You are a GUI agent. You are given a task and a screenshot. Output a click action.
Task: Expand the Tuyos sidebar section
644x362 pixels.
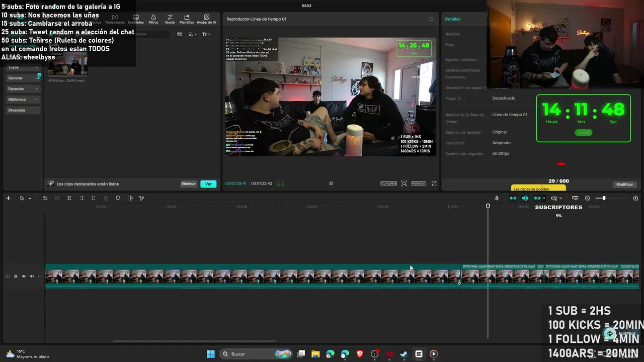click(x=23, y=67)
